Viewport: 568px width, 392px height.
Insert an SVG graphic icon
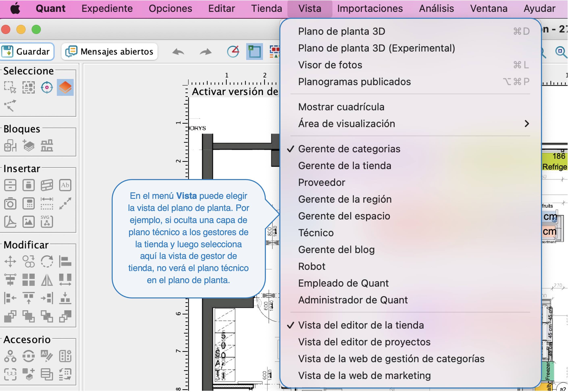47,222
